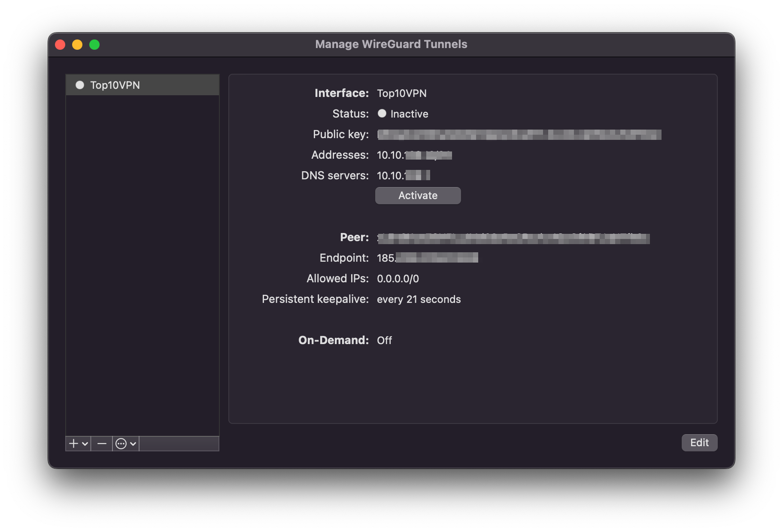783x532 pixels.
Task: Click the Inactive status indicator circle
Action: [x=382, y=114]
